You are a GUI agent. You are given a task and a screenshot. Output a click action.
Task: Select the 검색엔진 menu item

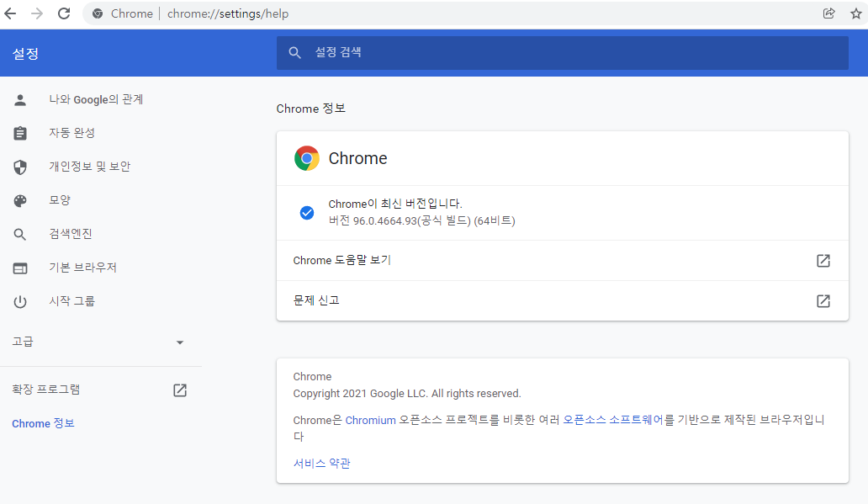(x=71, y=234)
